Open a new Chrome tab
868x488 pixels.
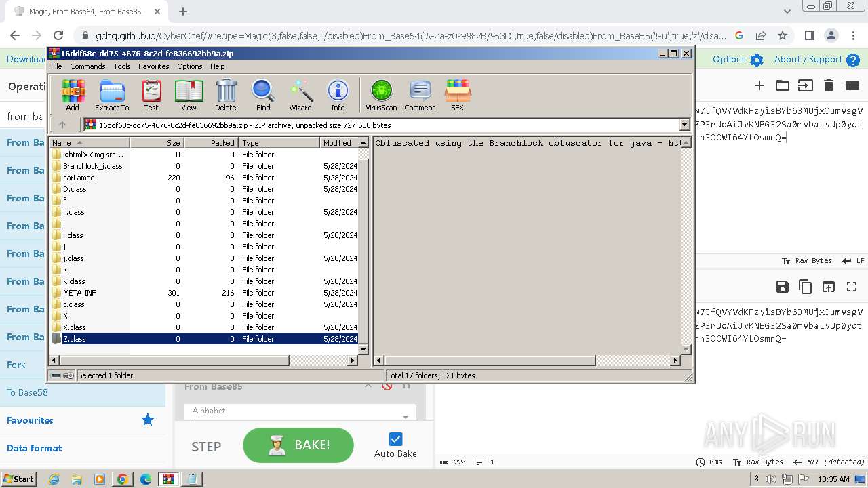point(183,12)
